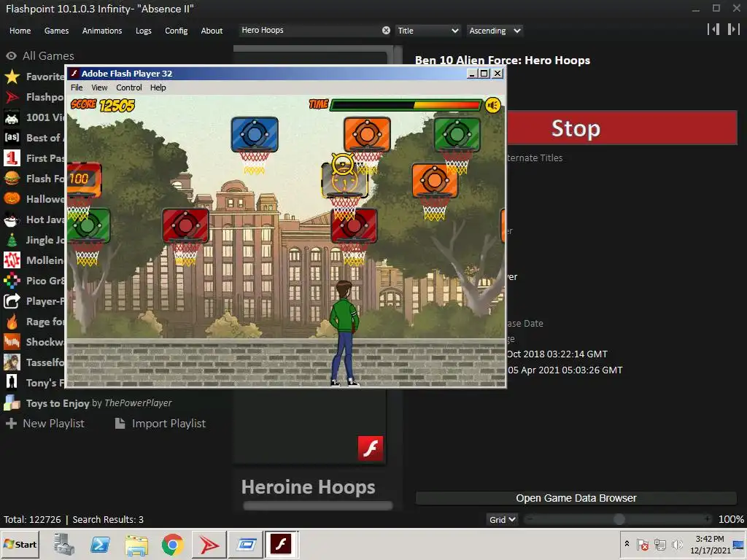Launch Chrome from the taskbar
Screen dimensions: 747x560
[172, 544]
